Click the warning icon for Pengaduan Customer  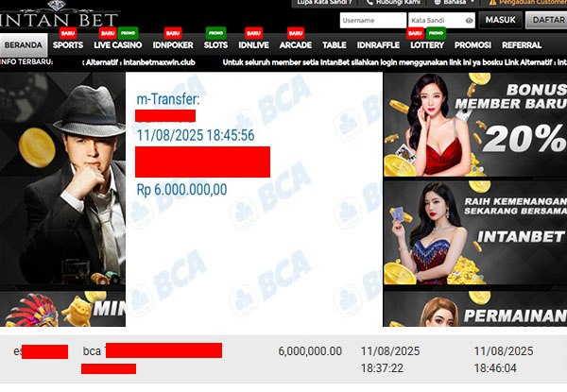pos(492,2)
